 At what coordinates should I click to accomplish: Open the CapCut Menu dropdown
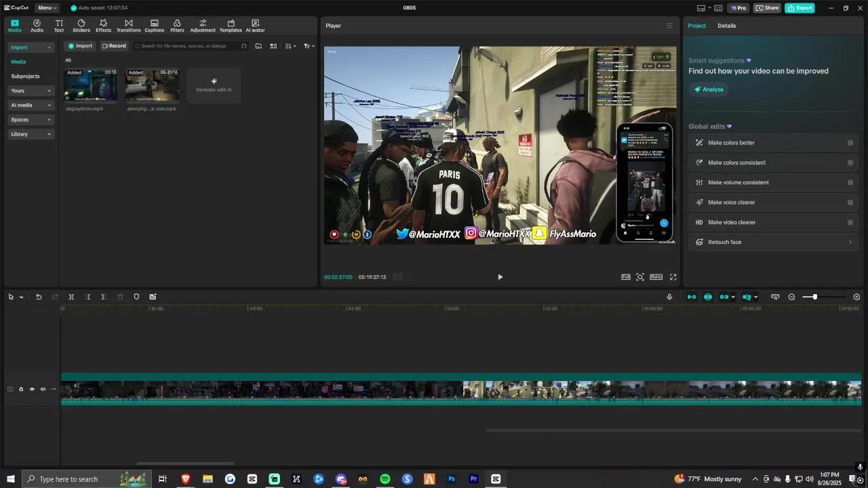pos(47,7)
